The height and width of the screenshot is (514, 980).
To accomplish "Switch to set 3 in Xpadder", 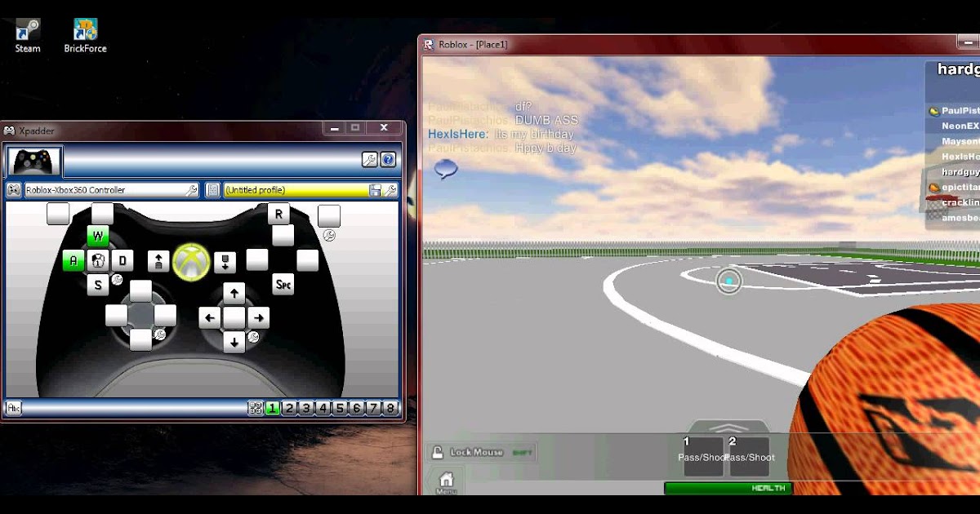I will coord(306,409).
